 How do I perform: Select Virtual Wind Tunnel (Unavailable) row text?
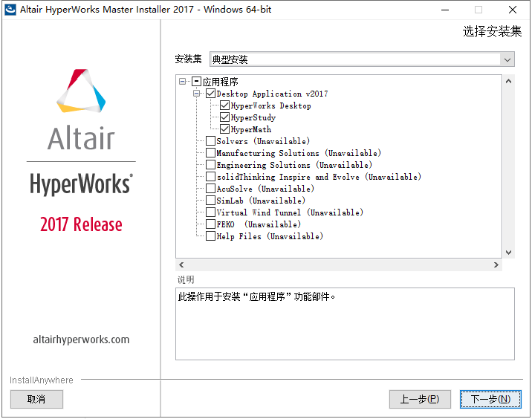pyautogui.click(x=290, y=212)
